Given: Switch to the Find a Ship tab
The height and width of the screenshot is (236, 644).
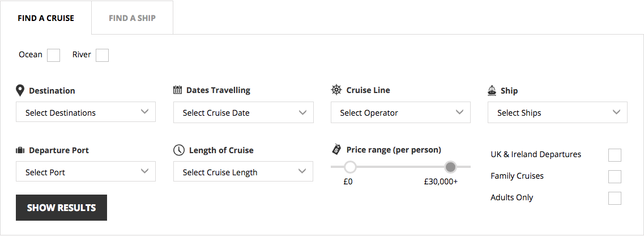Looking at the screenshot, I should (x=132, y=18).
